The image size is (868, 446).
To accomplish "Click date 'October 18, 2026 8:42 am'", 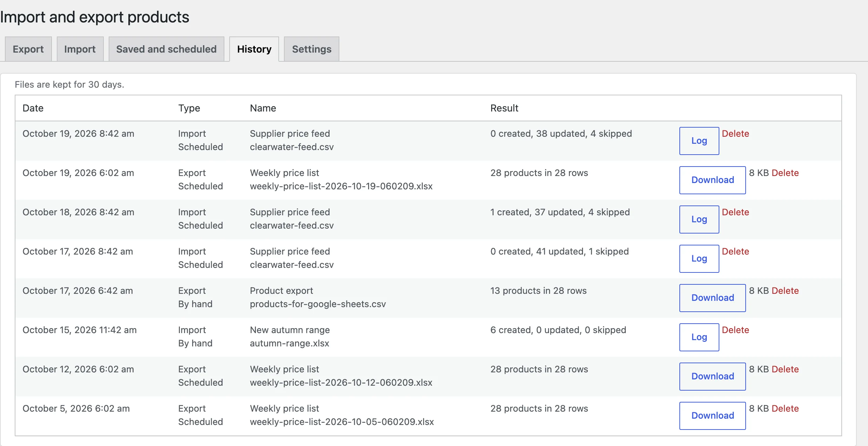I will (78, 212).
